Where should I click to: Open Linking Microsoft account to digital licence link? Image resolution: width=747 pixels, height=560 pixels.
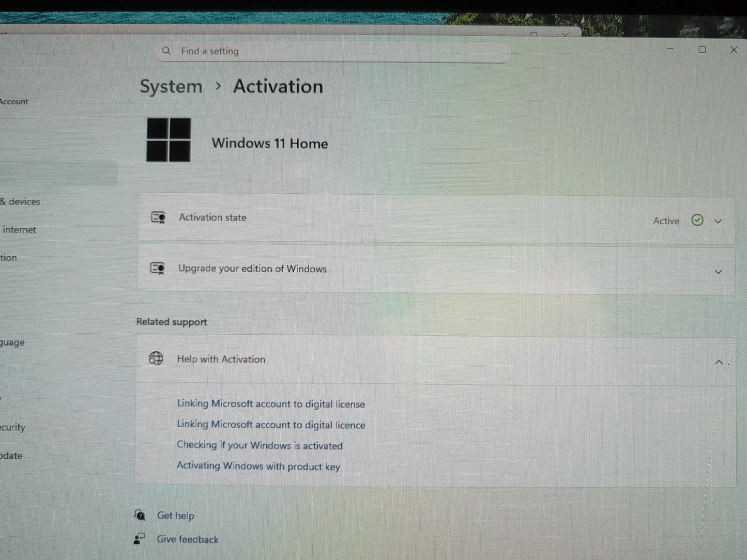pyautogui.click(x=271, y=425)
